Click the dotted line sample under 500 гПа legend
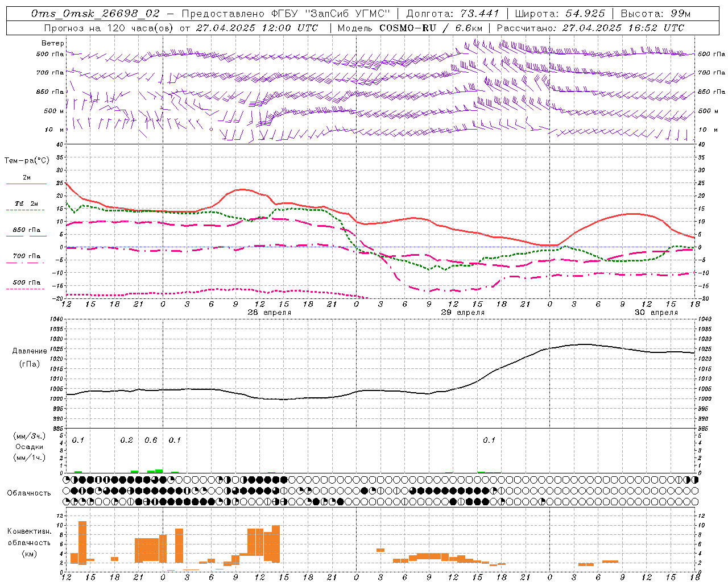Viewport: 728px width, 582px height. 26,289
